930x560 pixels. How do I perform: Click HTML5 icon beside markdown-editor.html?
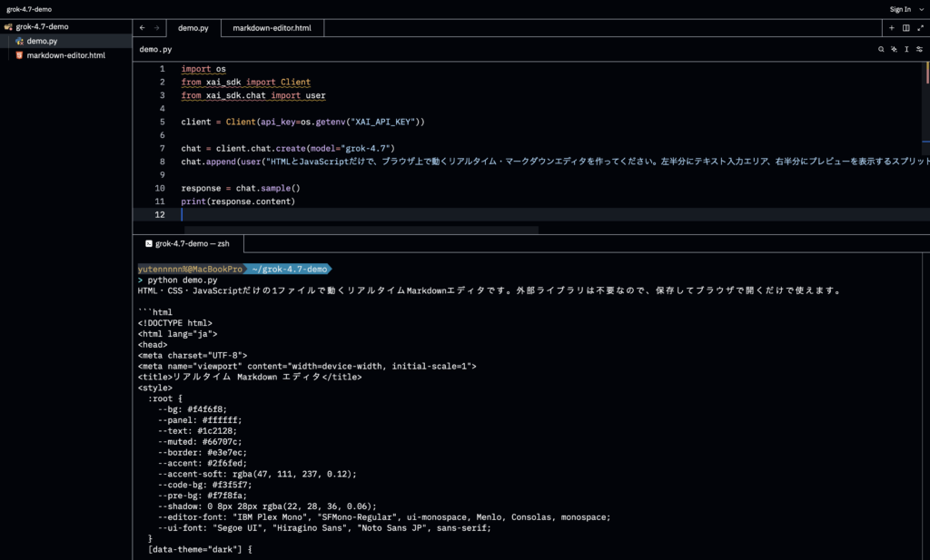19,55
